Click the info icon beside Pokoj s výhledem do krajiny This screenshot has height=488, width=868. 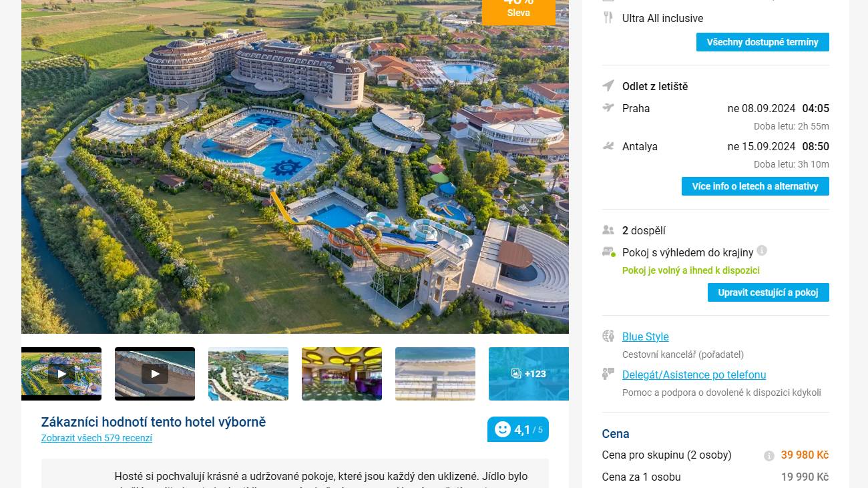coord(762,251)
